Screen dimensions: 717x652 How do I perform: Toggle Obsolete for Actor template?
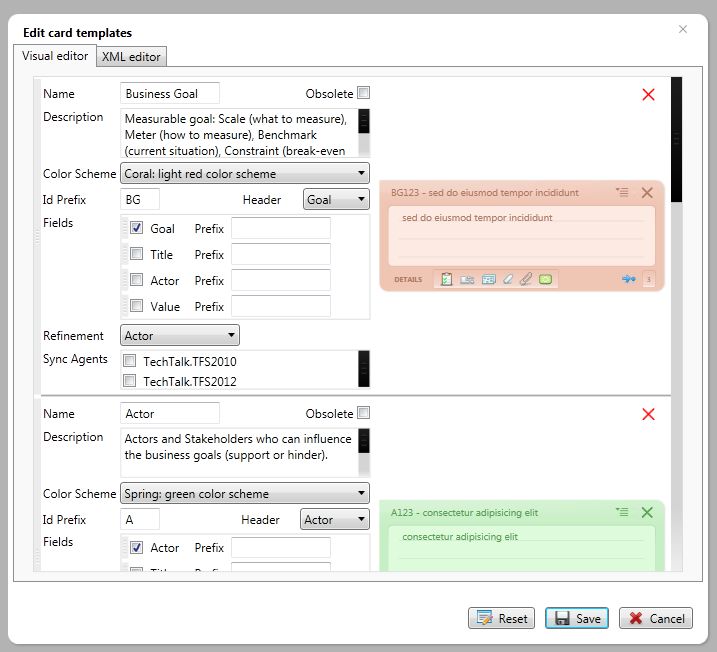point(364,413)
